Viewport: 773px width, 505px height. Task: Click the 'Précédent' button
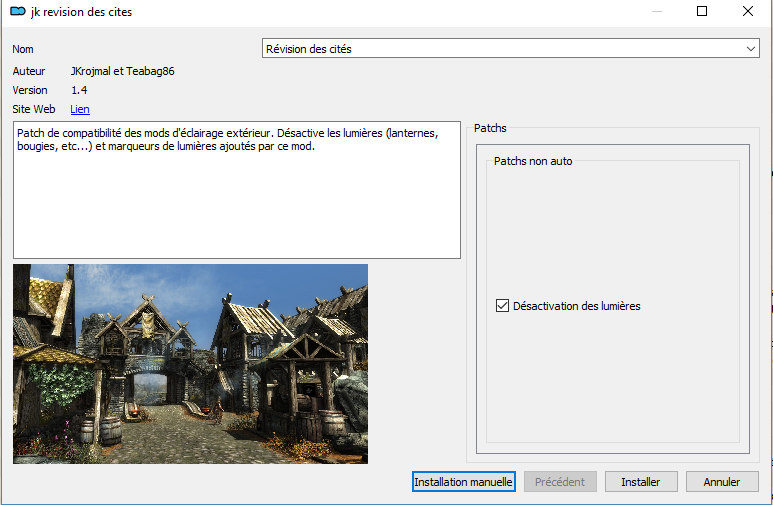560,482
